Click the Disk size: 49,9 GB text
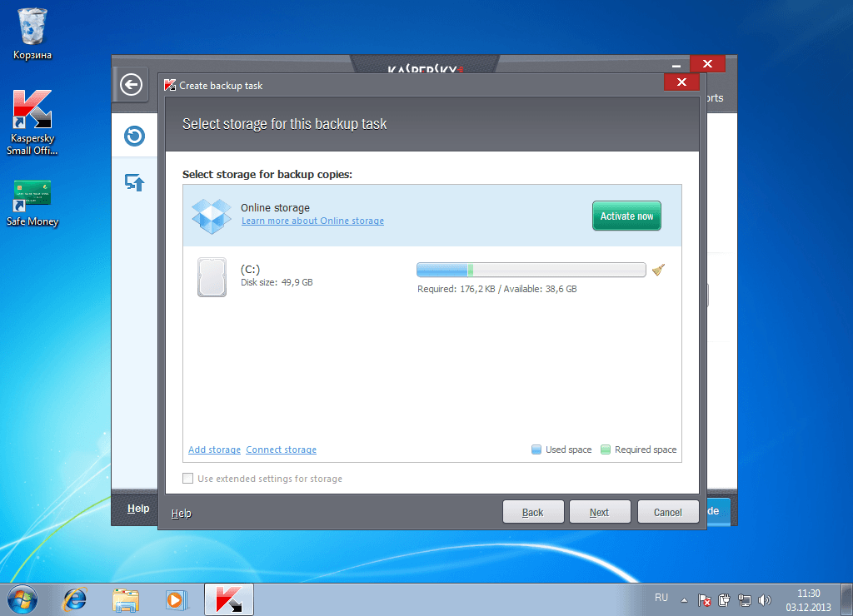 point(277,282)
